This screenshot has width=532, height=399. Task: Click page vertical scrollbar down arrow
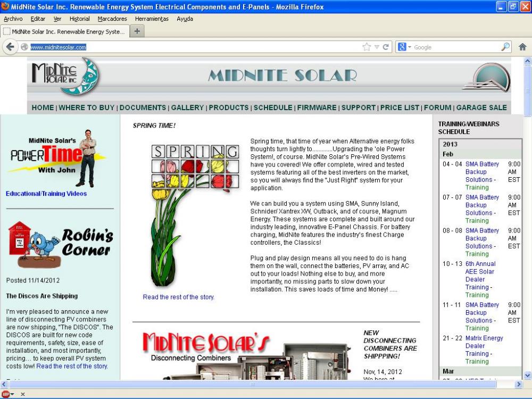pyautogui.click(x=528, y=376)
